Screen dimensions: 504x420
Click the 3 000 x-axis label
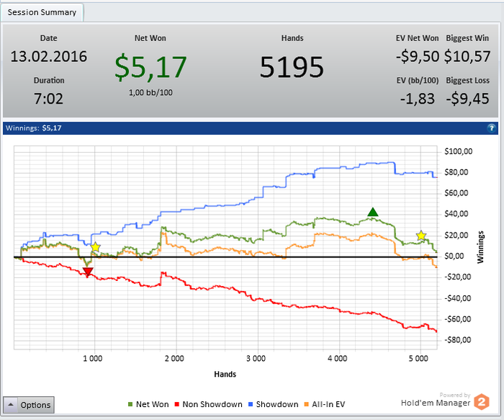tap(256, 359)
